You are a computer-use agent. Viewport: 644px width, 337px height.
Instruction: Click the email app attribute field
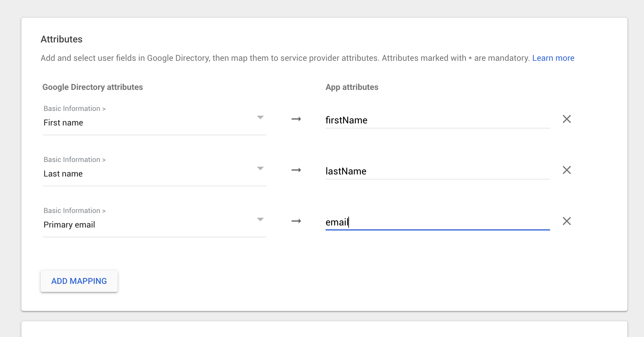pyautogui.click(x=438, y=222)
